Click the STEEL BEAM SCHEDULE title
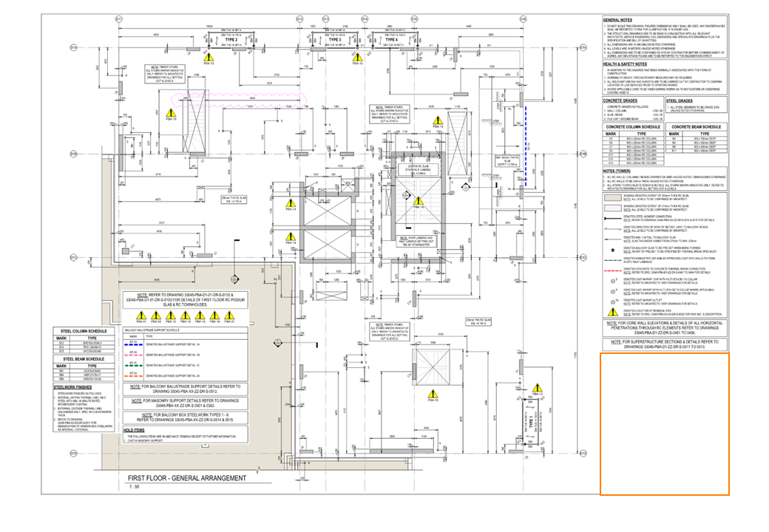769x532 pixels. pos(84,359)
